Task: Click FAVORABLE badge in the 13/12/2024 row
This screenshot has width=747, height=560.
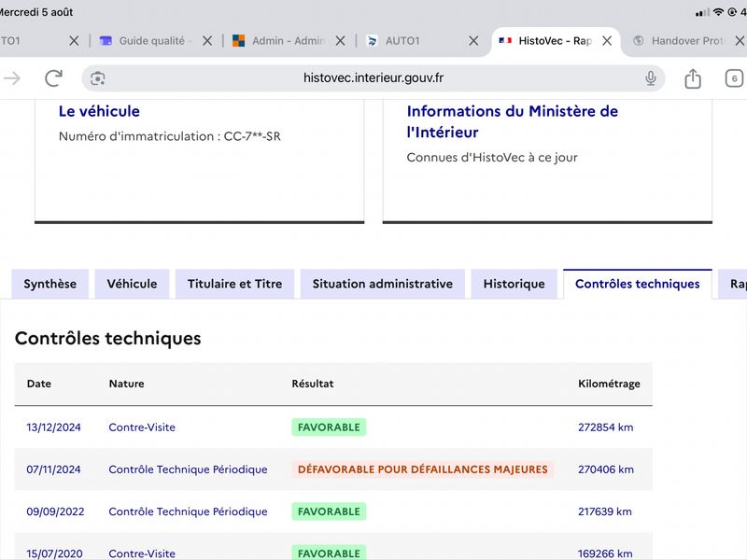Action: point(329,427)
